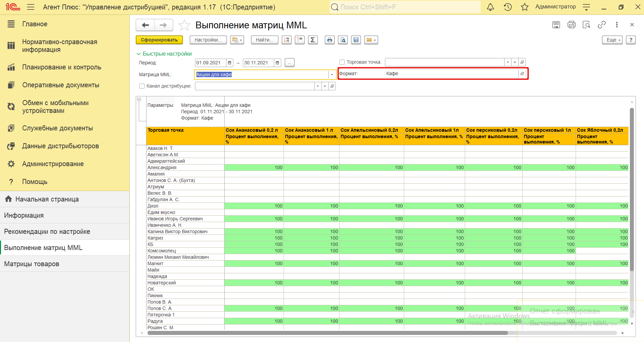Open help question mark button
644x342 pixels.
(x=631, y=40)
